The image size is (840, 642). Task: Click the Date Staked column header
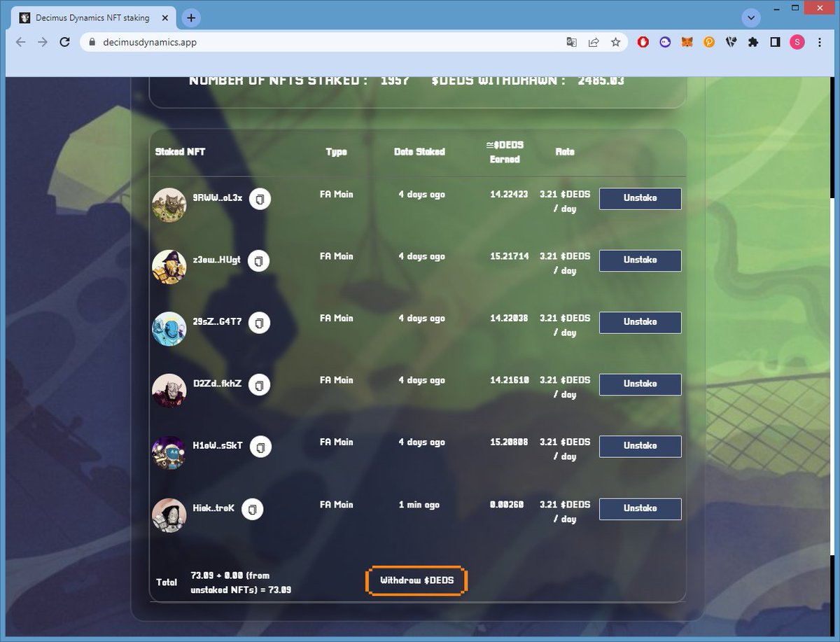click(x=419, y=151)
